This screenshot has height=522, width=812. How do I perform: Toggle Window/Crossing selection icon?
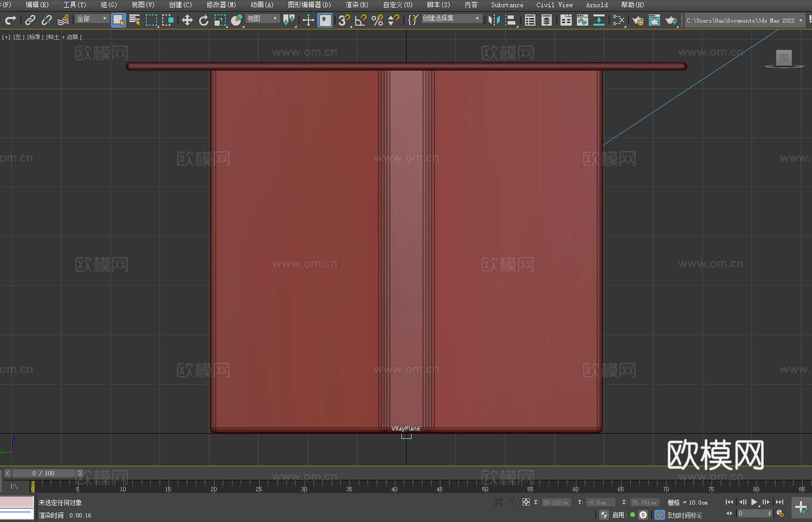pyautogui.click(x=168, y=20)
